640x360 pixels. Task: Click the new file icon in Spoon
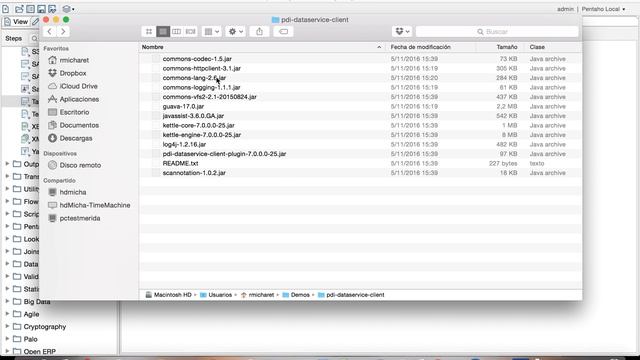[6, 9]
